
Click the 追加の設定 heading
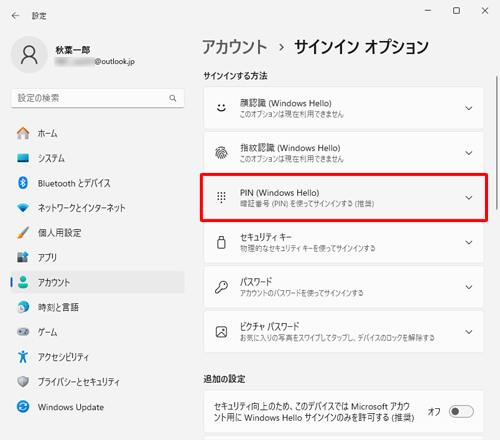tap(224, 379)
